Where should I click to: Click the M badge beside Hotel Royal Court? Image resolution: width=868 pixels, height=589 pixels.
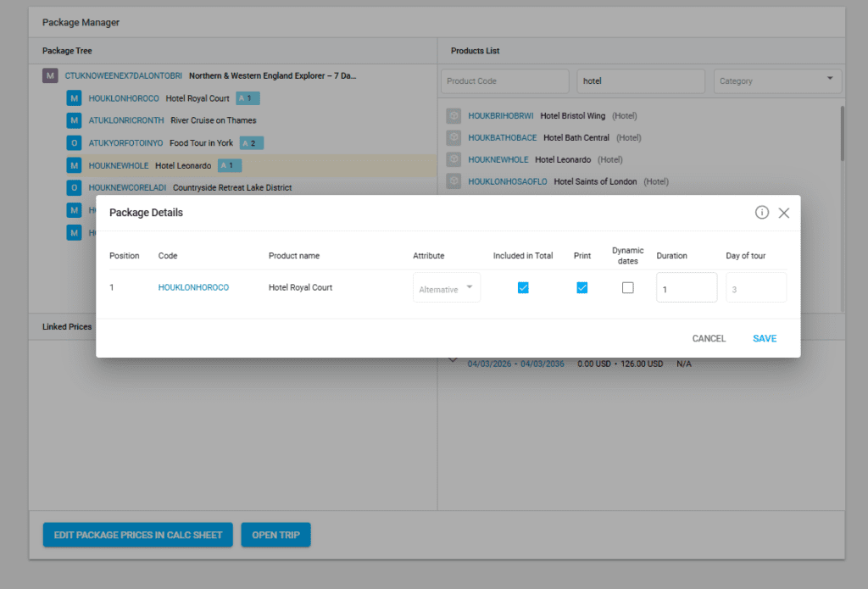tap(75, 98)
